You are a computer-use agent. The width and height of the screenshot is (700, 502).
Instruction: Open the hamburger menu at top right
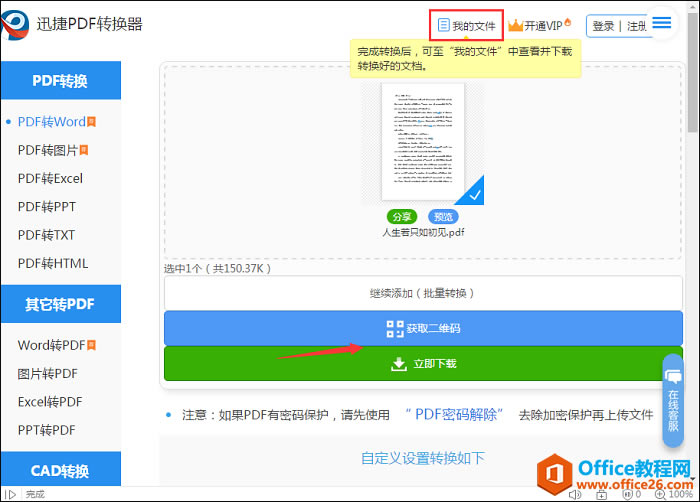662,23
